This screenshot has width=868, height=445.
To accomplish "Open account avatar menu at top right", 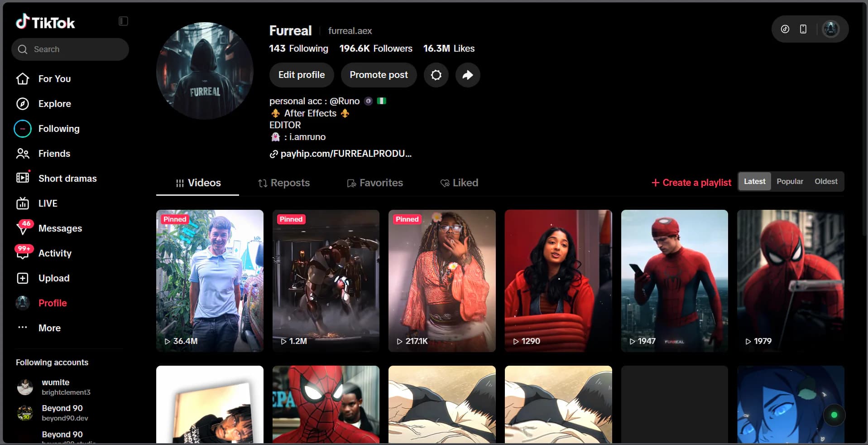I will pos(830,29).
